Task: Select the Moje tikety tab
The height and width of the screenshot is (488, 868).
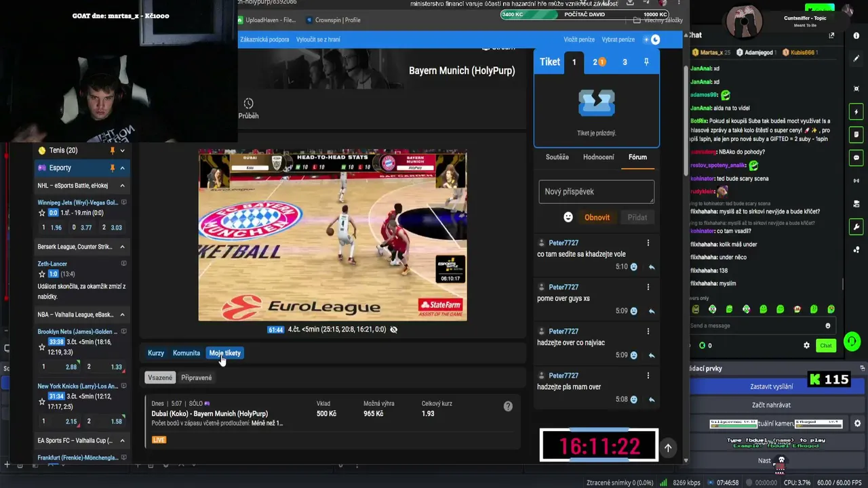Action: pos(225,353)
